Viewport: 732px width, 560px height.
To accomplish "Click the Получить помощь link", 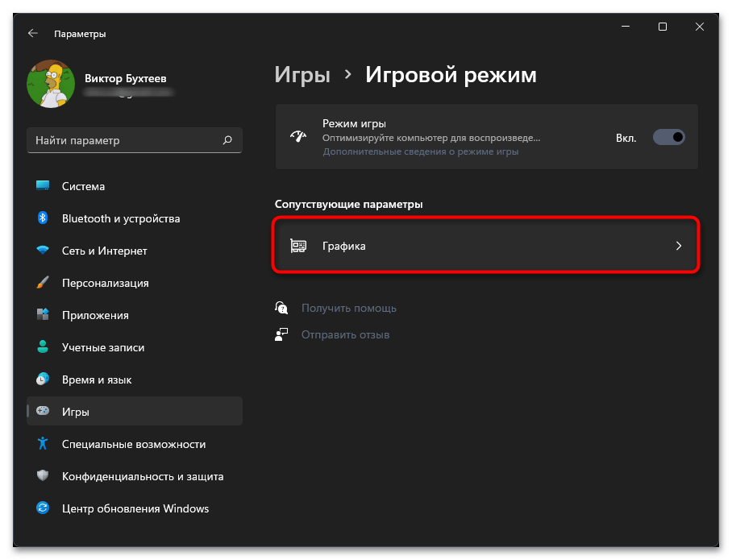I will pyautogui.click(x=349, y=308).
